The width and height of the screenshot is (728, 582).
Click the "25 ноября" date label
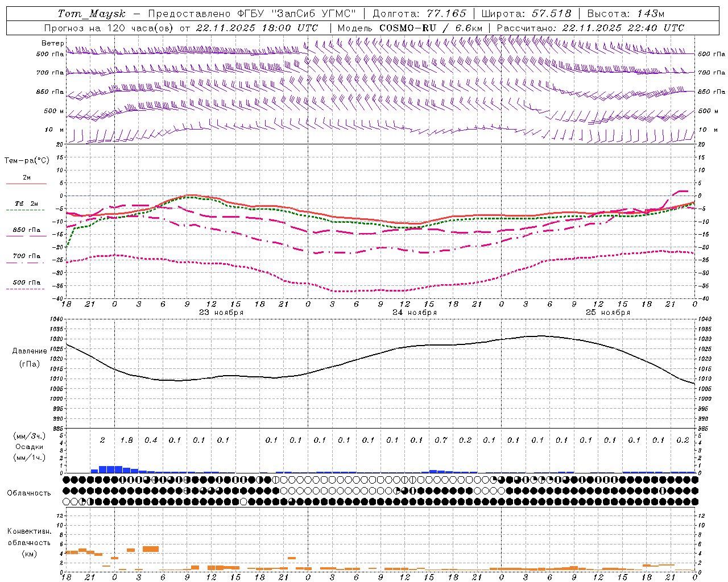[608, 313]
